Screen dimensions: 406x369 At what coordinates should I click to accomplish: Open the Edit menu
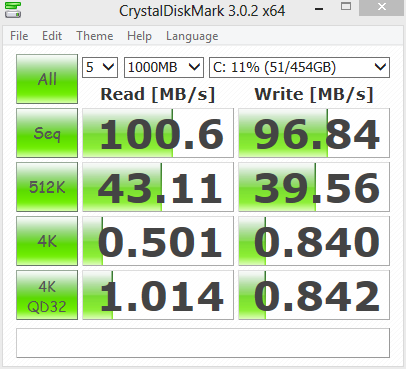click(52, 36)
